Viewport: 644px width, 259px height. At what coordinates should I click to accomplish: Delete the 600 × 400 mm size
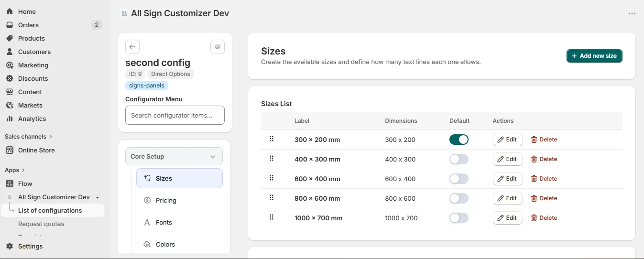(x=544, y=179)
